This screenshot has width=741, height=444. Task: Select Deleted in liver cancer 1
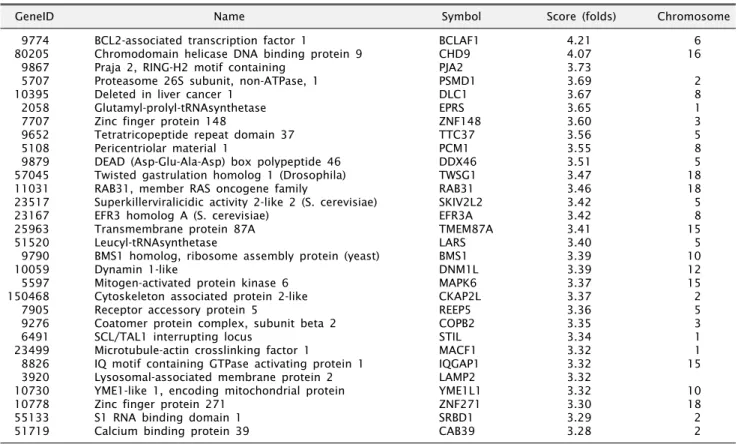[164, 94]
